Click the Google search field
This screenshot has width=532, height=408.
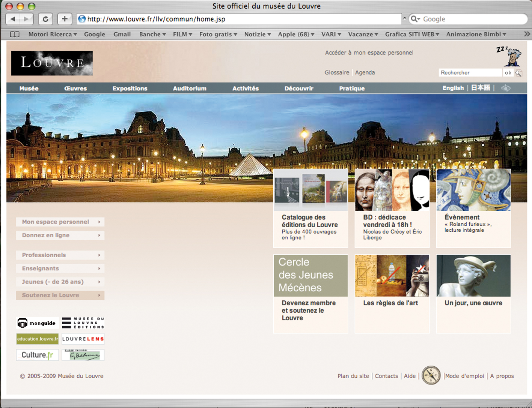click(x=468, y=19)
